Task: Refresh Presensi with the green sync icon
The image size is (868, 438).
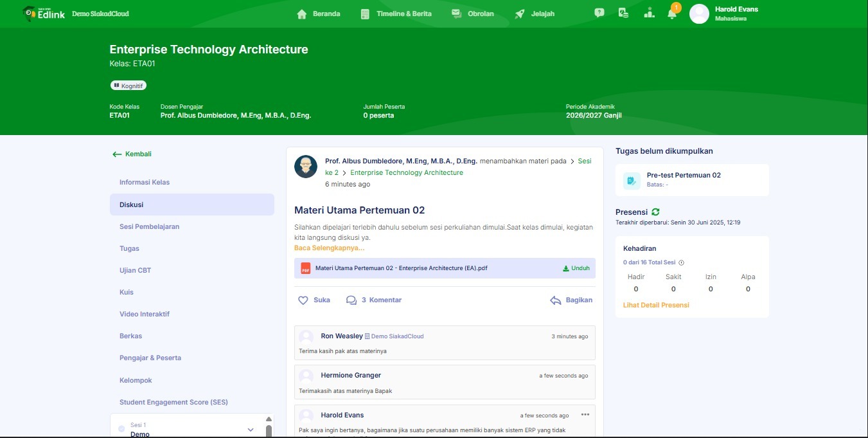Action: 655,212
